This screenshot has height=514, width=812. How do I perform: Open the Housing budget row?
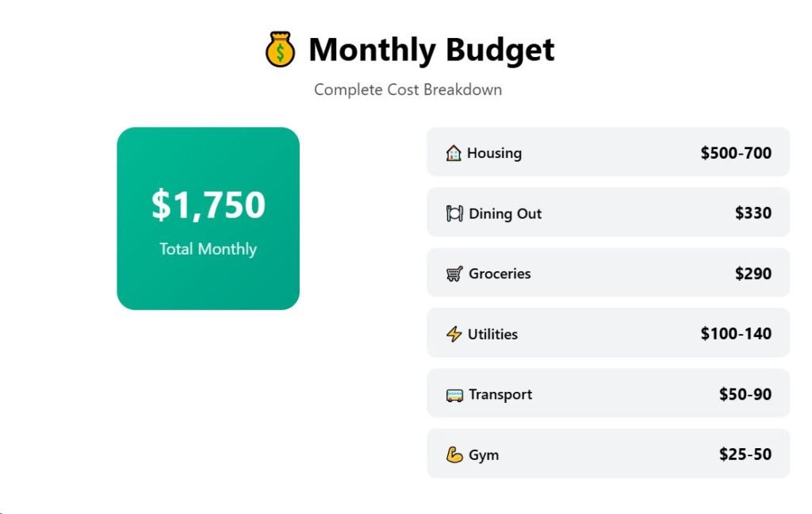(608, 152)
